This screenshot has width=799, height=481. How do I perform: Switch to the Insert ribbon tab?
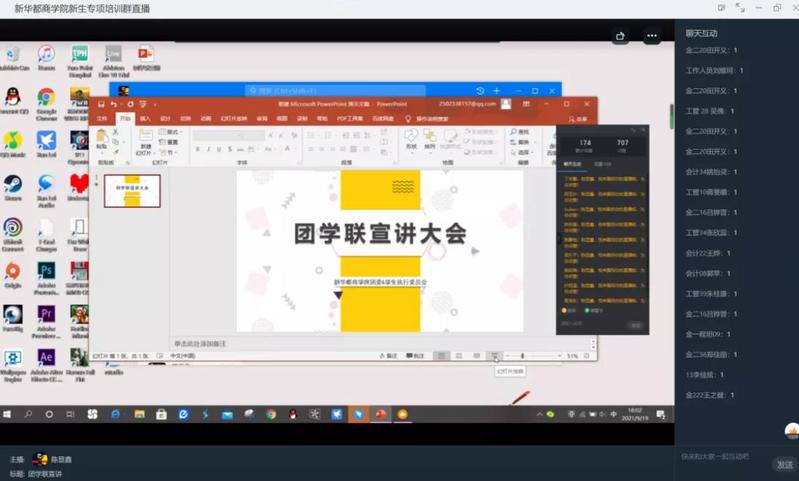pyautogui.click(x=145, y=118)
